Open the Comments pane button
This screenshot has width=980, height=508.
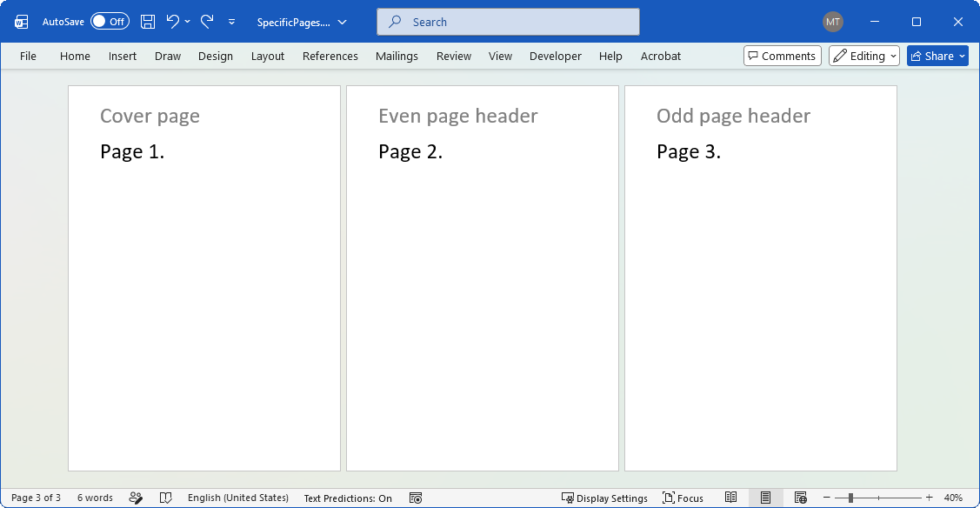pyautogui.click(x=783, y=57)
